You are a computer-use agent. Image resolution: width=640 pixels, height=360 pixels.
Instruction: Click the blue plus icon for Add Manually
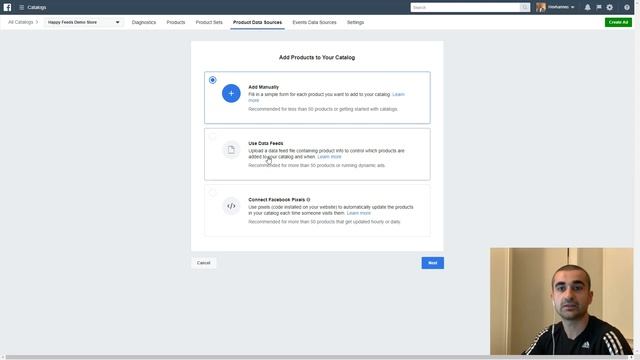(x=231, y=93)
